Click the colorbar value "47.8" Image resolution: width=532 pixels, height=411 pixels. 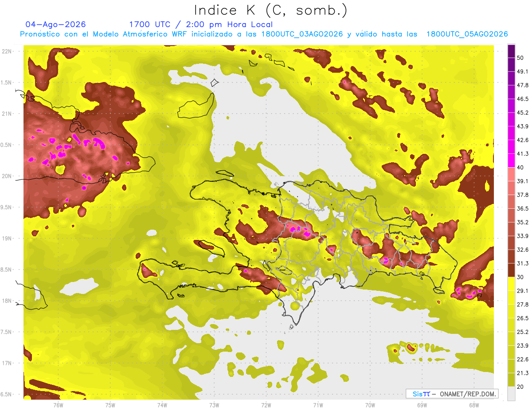pyautogui.click(x=523, y=85)
